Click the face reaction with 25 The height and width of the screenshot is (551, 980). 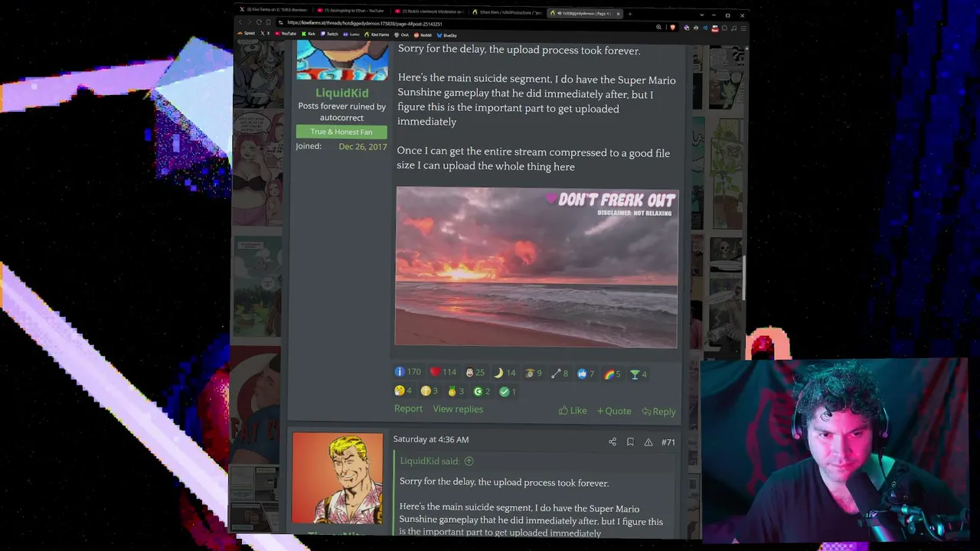[475, 373]
